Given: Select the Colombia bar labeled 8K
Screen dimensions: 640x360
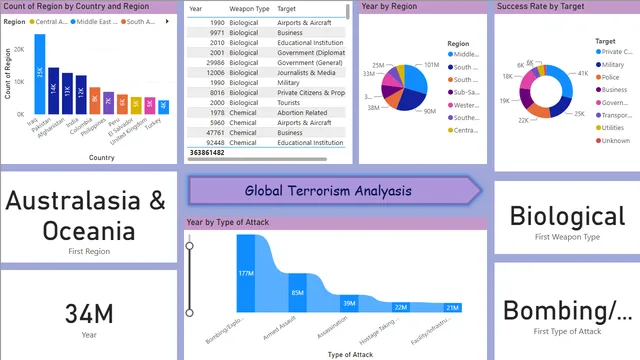Looking at the screenshot, I should point(95,101).
